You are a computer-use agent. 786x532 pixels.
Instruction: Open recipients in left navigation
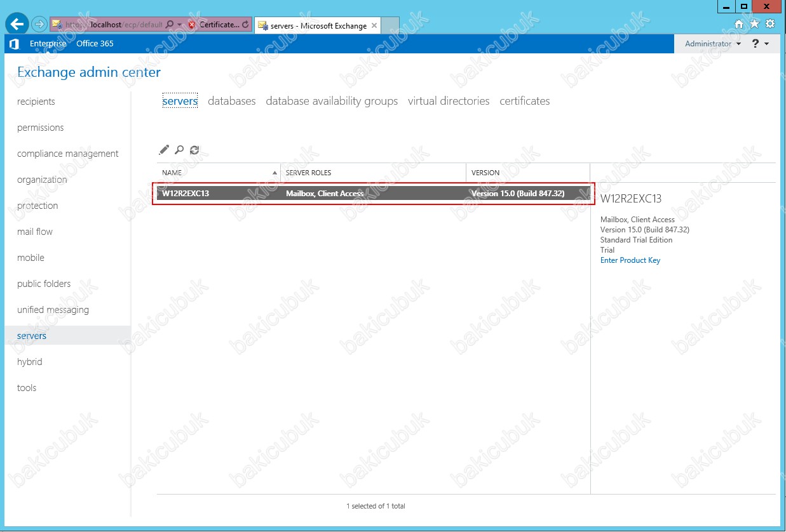36,102
